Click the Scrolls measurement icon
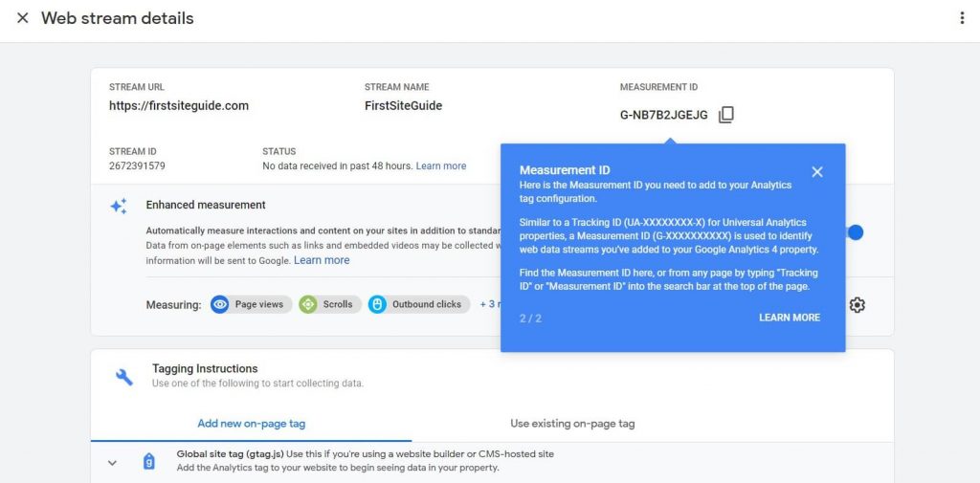The width and height of the screenshot is (980, 483). 308,305
